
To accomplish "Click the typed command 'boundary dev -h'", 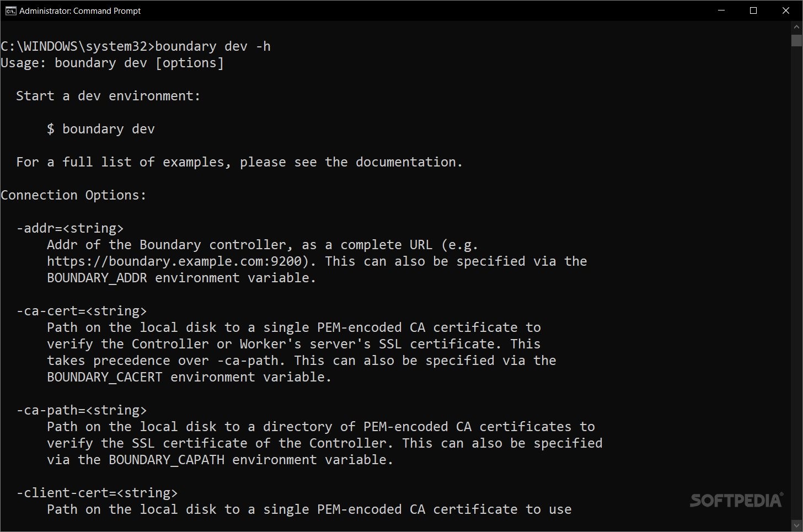I will 213,46.
